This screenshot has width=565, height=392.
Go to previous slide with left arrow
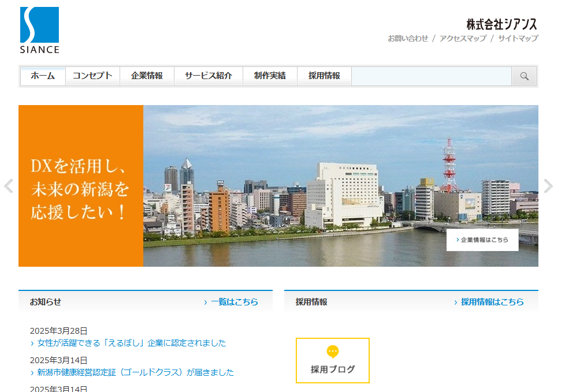click(x=8, y=186)
